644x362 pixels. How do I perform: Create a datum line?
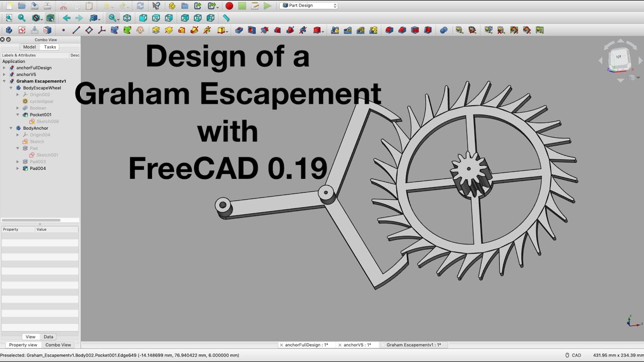tap(76, 30)
